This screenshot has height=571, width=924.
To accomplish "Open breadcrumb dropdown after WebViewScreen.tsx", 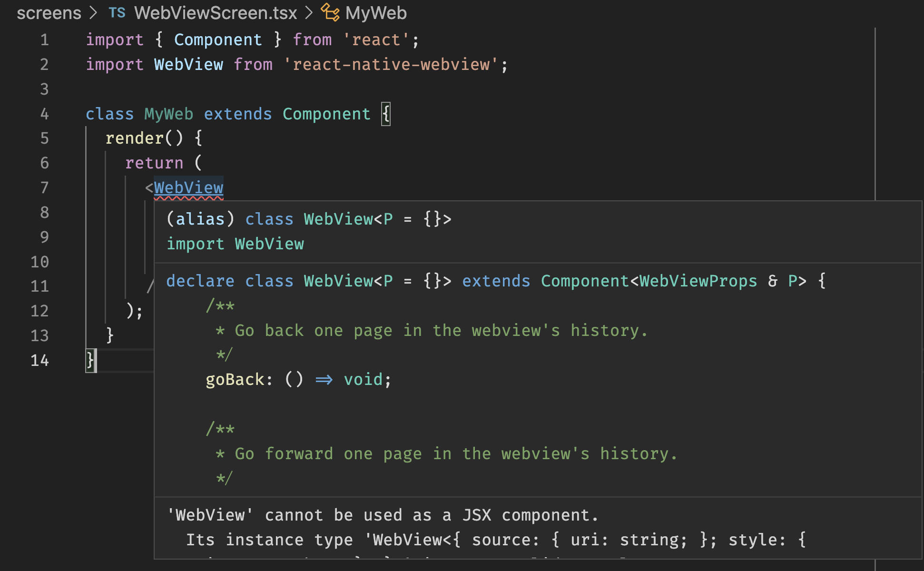I will (308, 13).
